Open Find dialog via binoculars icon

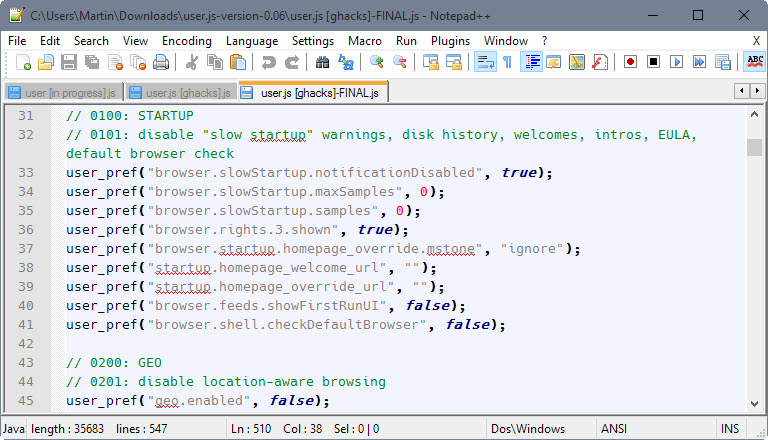322,62
